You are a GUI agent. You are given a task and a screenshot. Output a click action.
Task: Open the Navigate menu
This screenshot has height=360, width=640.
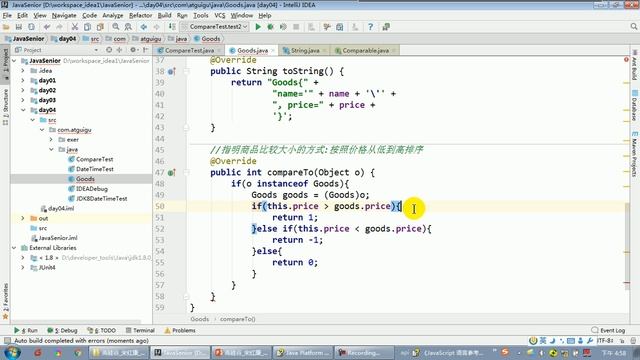point(64,16)
